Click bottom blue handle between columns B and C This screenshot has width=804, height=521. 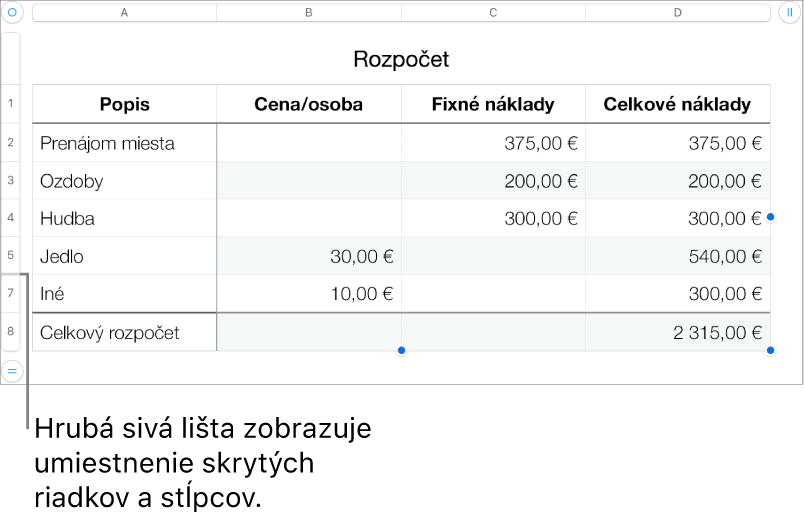tap(401, 350)
